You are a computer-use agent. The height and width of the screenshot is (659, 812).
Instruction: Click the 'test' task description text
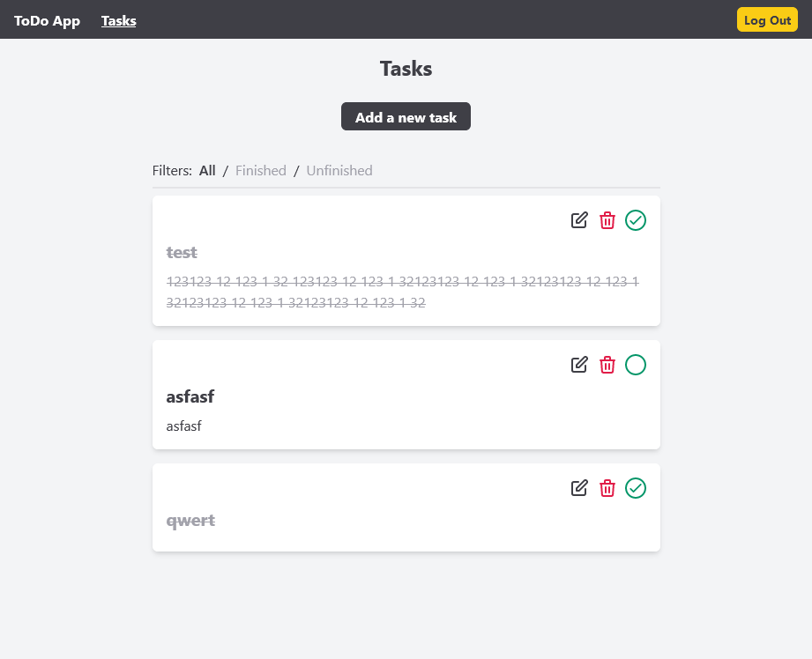402,292
